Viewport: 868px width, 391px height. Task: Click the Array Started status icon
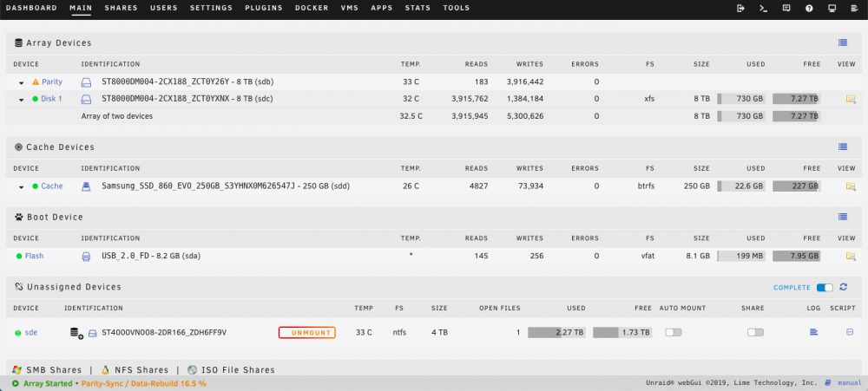(x=16, y=383)
